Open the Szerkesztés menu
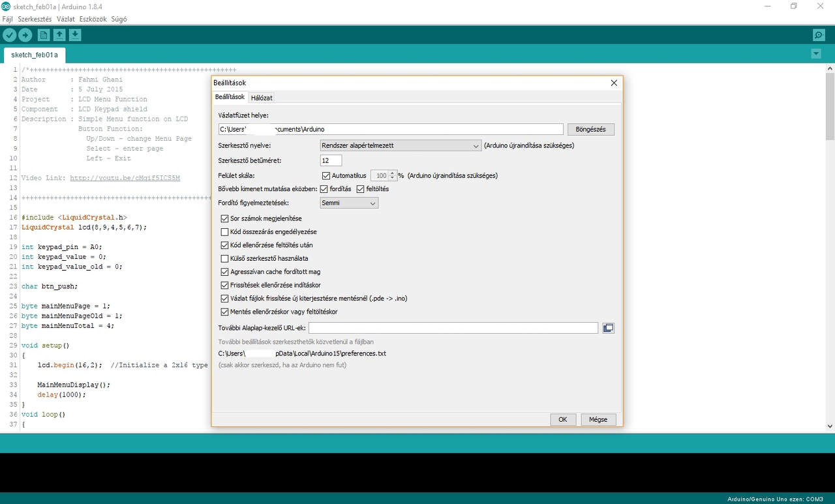 click(x=35, y=19)
